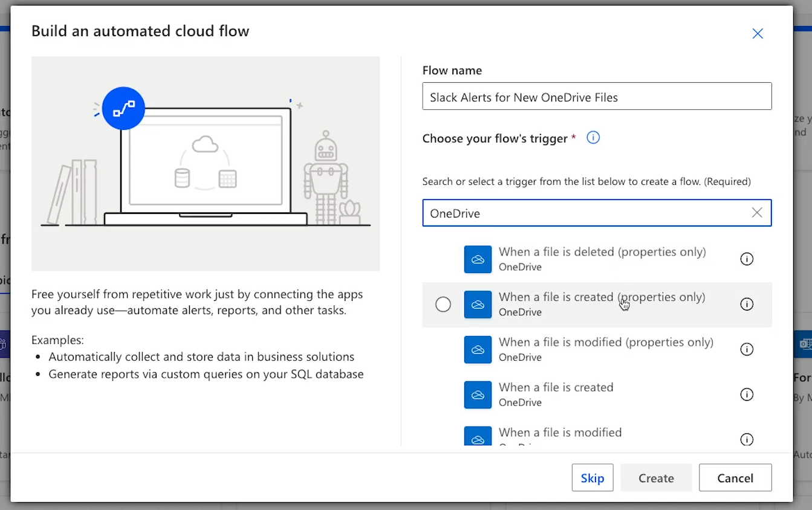Clear the OneDrive search text with the X icon

(x=757, y=213)
